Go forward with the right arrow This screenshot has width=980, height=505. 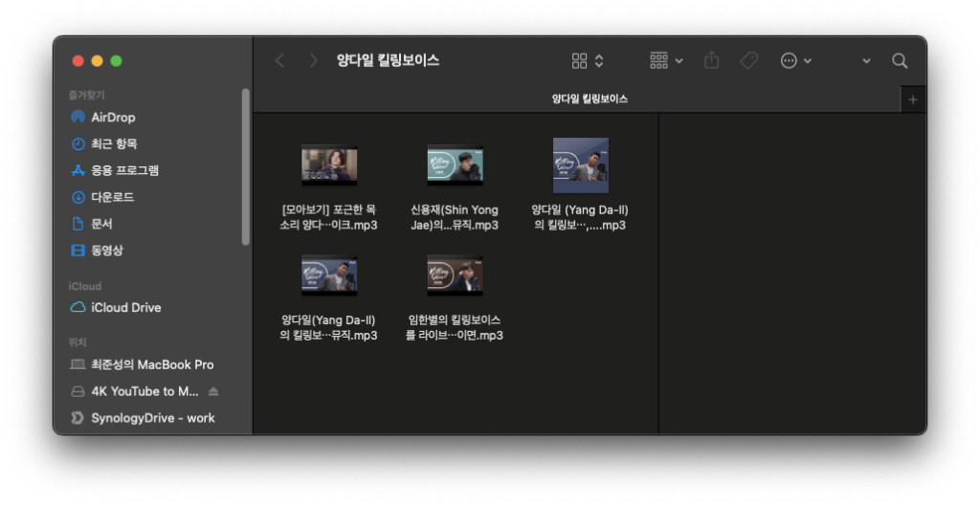click(313, 60)
